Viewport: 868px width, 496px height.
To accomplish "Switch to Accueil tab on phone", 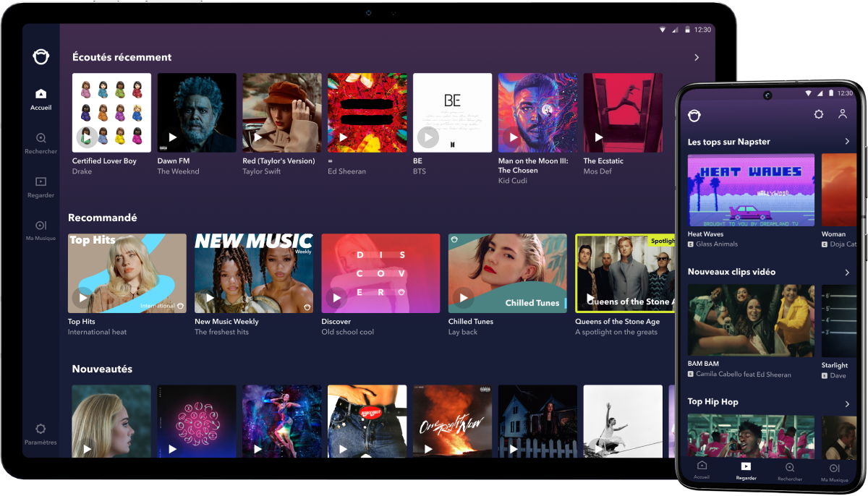I will click(702, 471).
